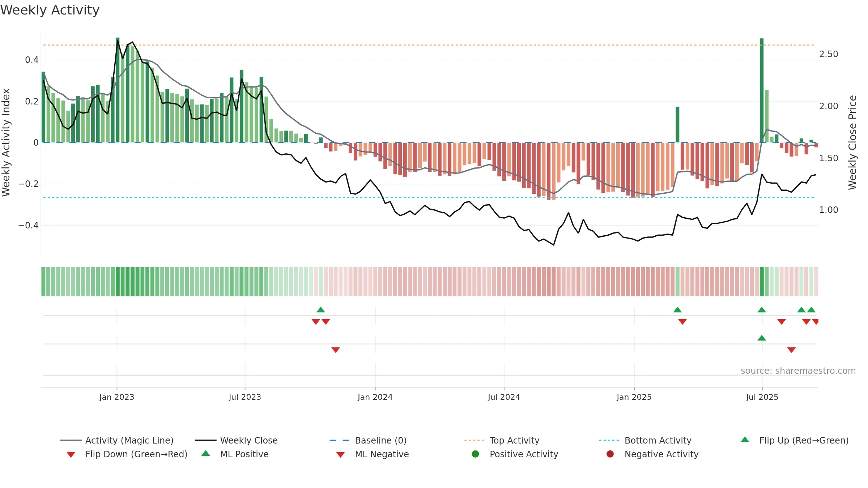This screenshot has height=488, width=868.
Task: Click the 1.00 price tick label
Action: tap(829, 210)
